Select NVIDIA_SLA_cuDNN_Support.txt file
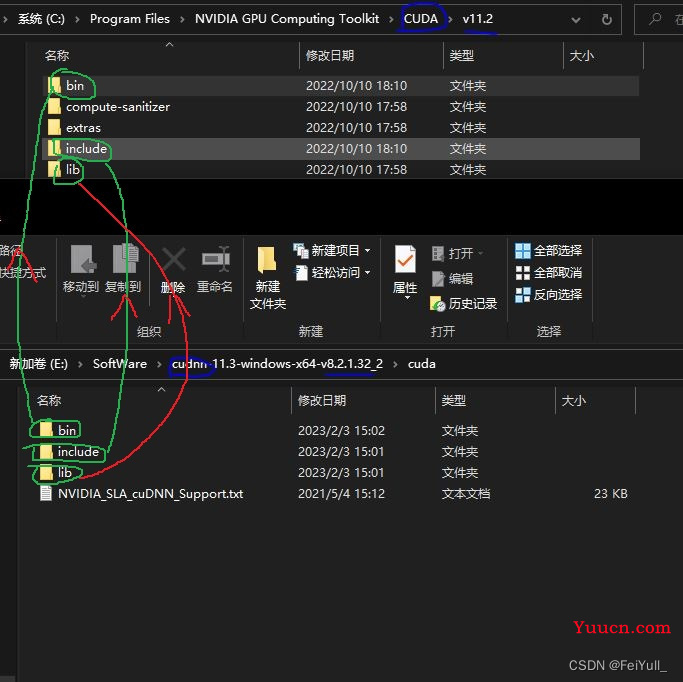 (x=150, y=494)
